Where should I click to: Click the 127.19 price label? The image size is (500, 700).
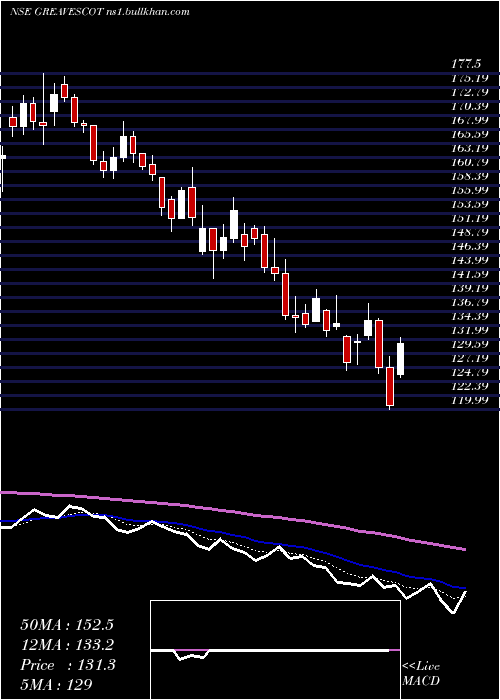(471, 357)
